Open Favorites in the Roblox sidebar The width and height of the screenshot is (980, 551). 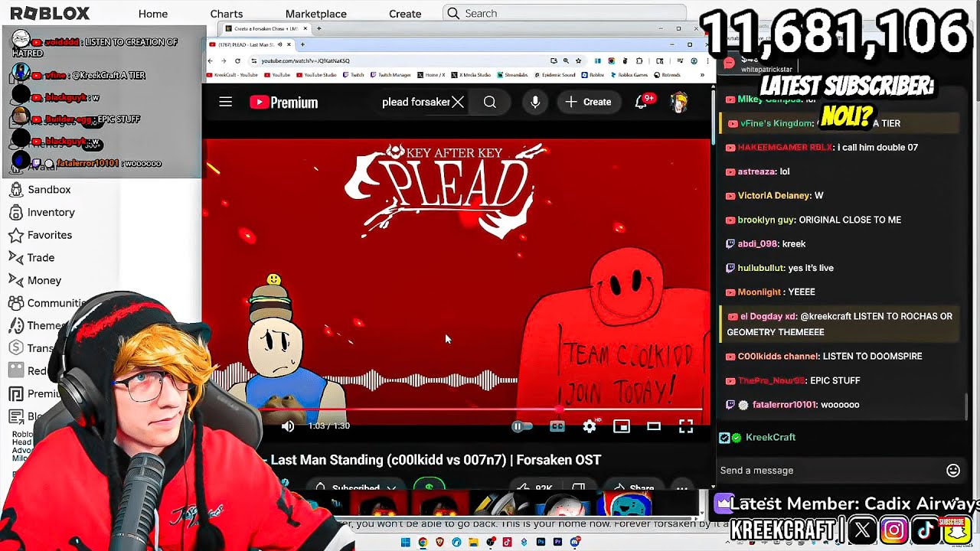(x=40, y=235)
